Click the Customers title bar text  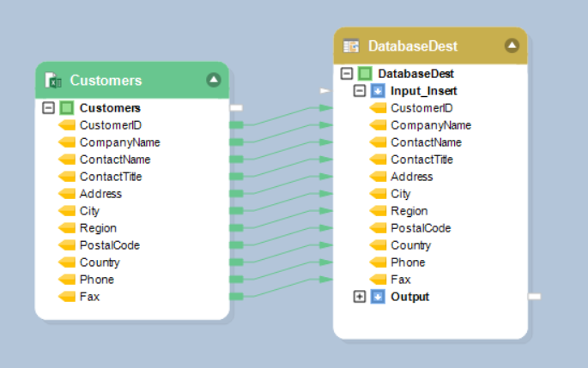(x=106, y=81)
